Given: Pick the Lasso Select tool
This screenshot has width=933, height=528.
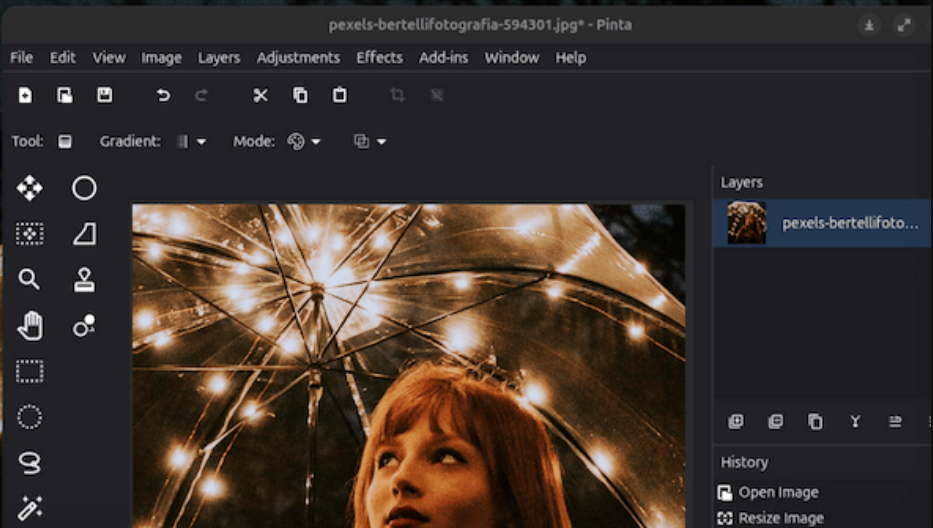Looking at the screenshot, I should [30, 463].
